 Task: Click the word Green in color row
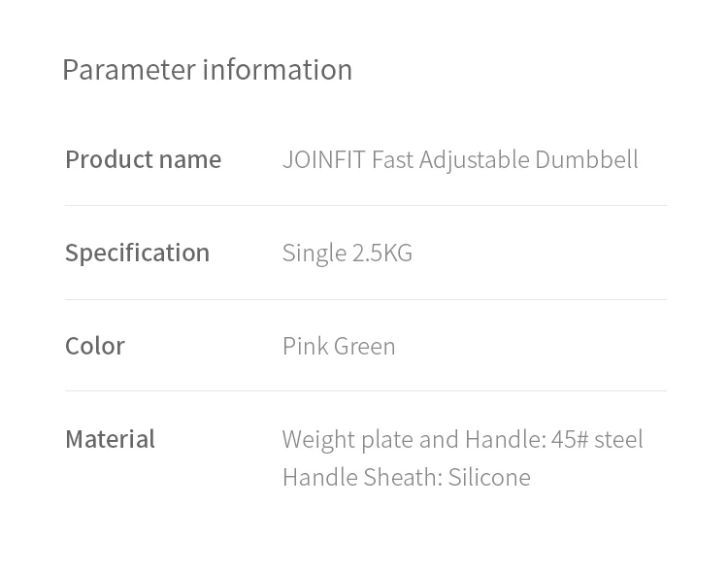pyautogui.click(x=364, y=347)
